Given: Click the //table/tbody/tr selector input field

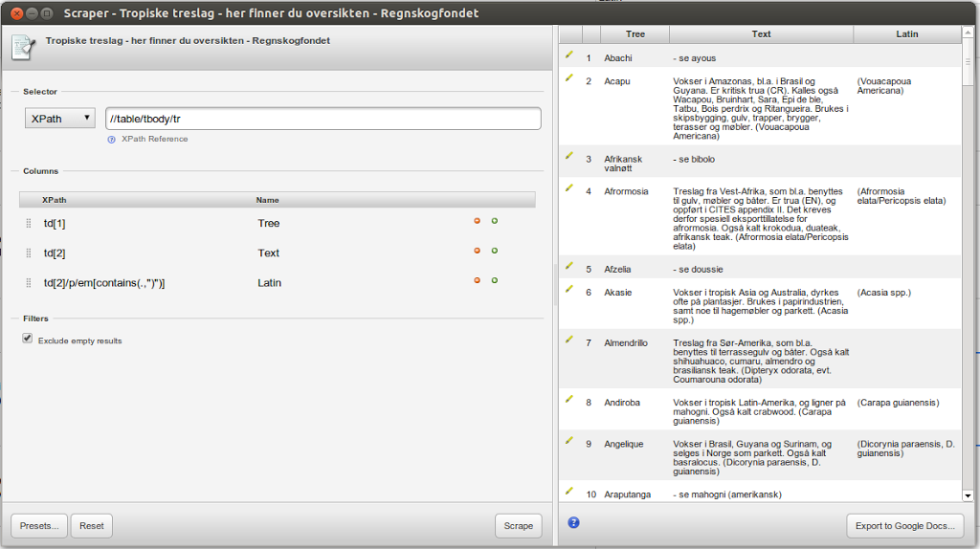Looking at the screenshot, I should click(x=323, y=119).
